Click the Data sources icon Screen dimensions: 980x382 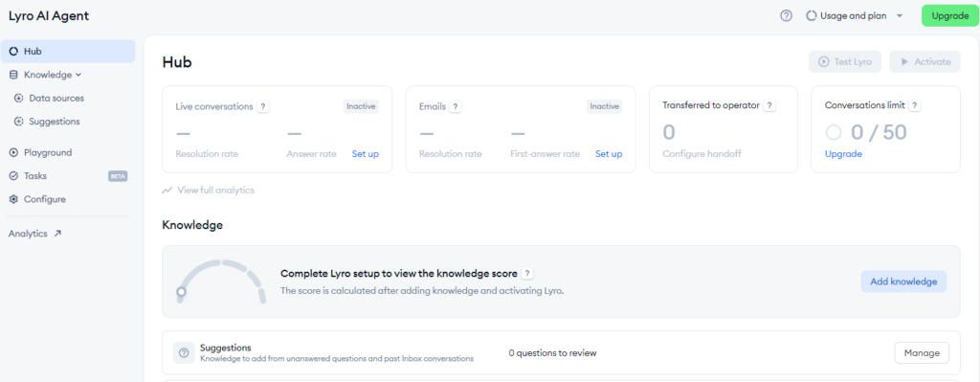[18, 99]
